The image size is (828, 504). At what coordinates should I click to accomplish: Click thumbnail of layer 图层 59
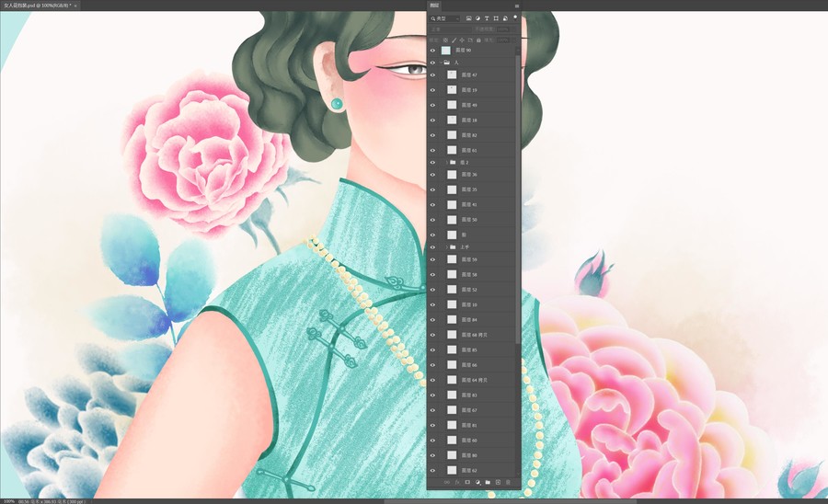point(452,259)
